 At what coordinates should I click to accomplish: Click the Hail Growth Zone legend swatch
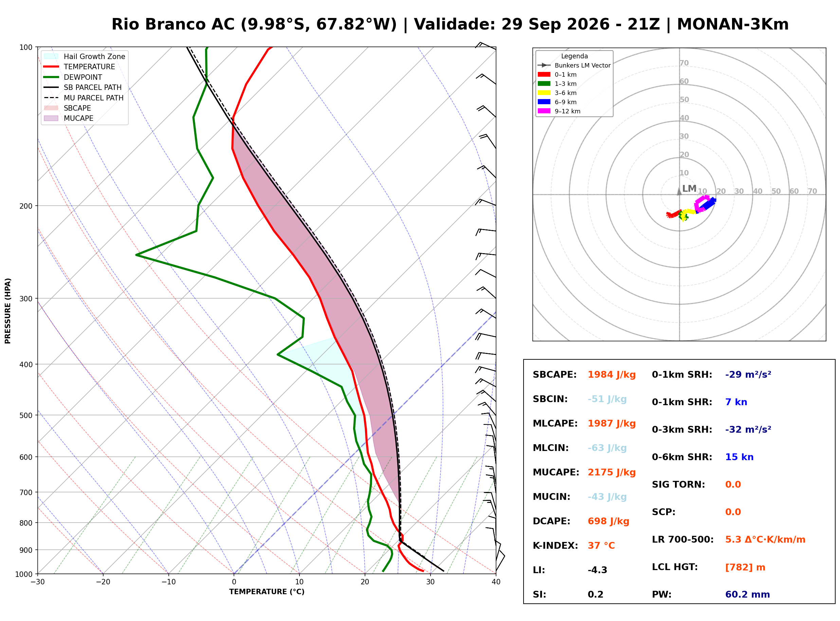click(x=51, y=56)
